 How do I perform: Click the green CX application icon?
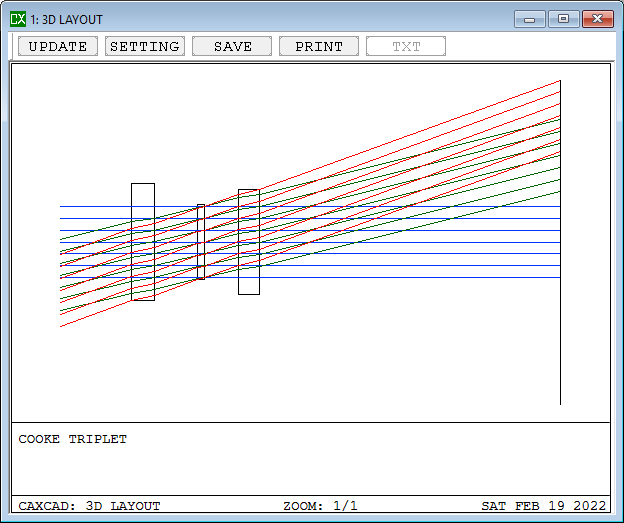coord(18,19)
